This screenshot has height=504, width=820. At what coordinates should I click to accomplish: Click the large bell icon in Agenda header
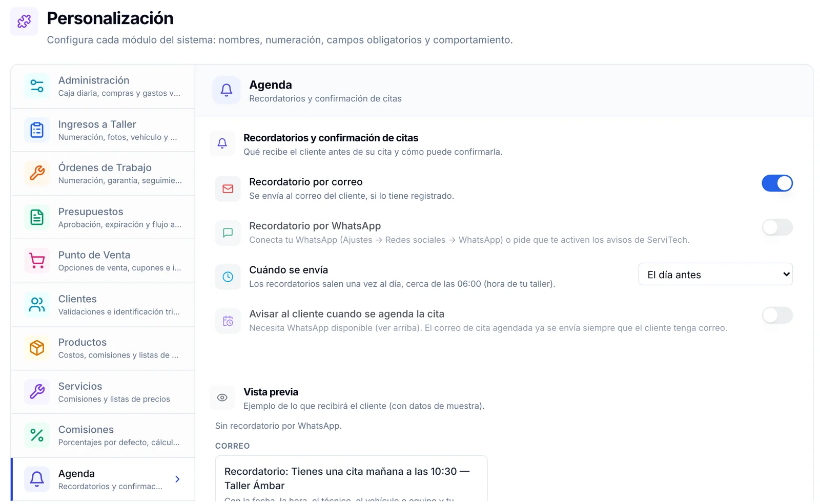tap(227, 90)
